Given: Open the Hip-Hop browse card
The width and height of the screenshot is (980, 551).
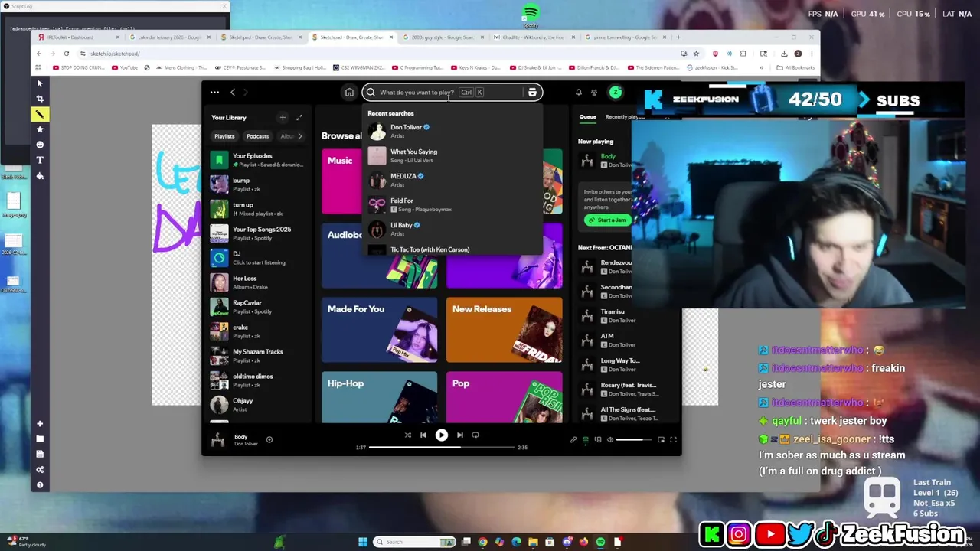Looking at the screenshot, I should click(380, 397).
